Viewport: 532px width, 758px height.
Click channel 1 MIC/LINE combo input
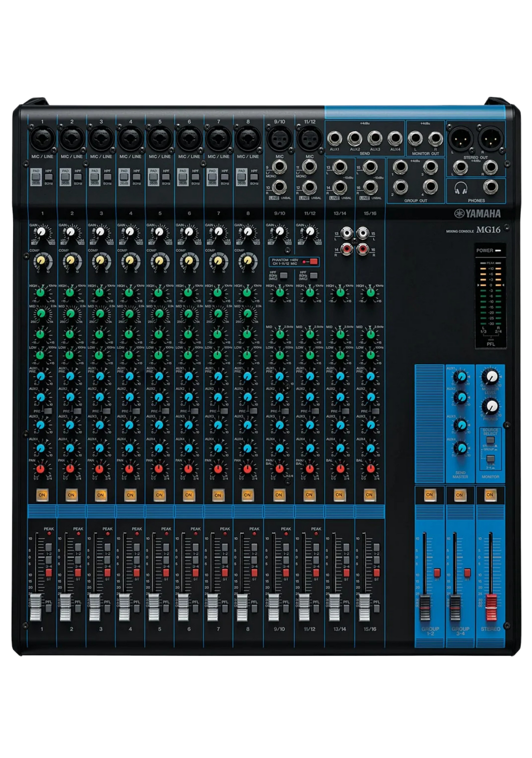pyautogui.click(x=42, y=138)
